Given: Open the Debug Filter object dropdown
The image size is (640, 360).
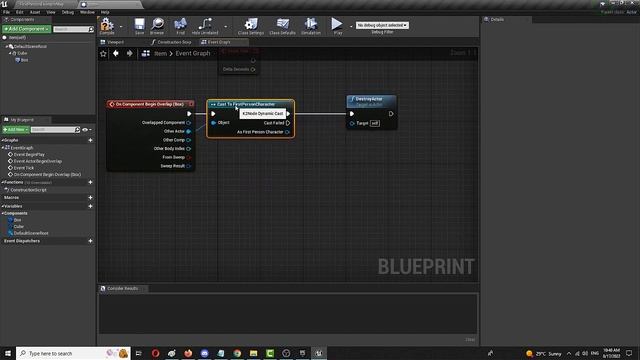Looking at the screenshot, I should [x=382, y=25].
